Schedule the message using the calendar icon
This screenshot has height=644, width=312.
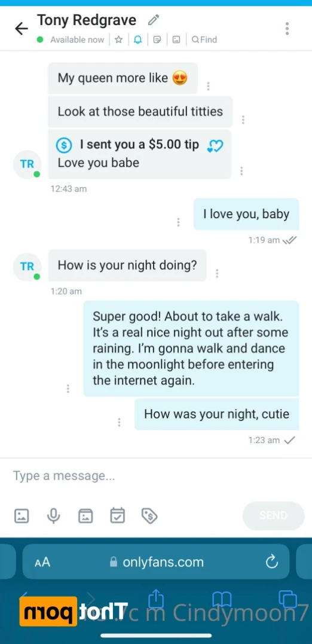coord(117,515)
